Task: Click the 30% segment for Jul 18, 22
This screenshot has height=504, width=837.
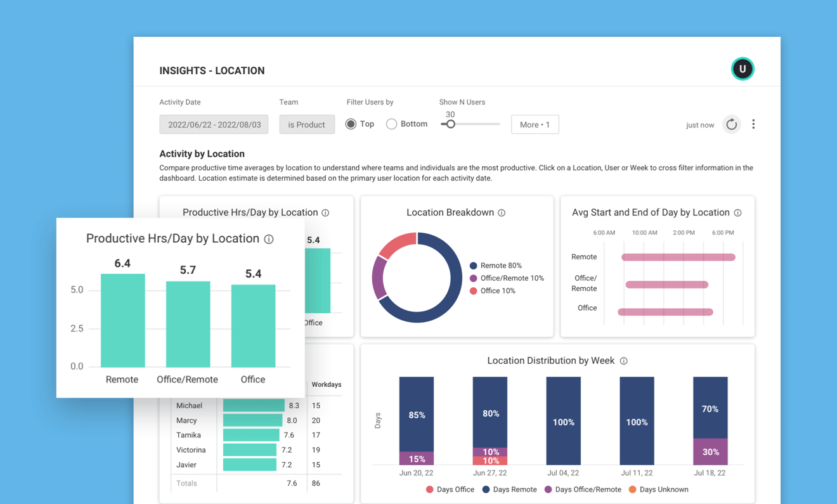Action: [x=710, y=452]
